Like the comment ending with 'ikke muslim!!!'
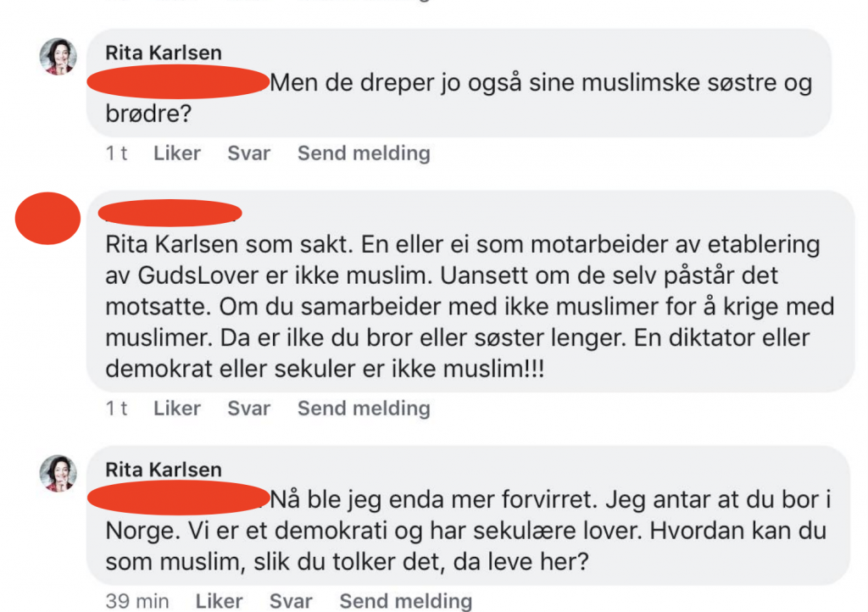The width and height of the screenshot is (868, 612). click(x=177, y=409)
